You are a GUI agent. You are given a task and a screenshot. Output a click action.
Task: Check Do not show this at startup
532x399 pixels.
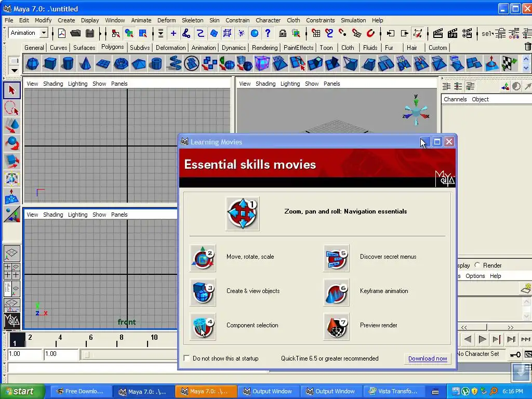(187, 358)
